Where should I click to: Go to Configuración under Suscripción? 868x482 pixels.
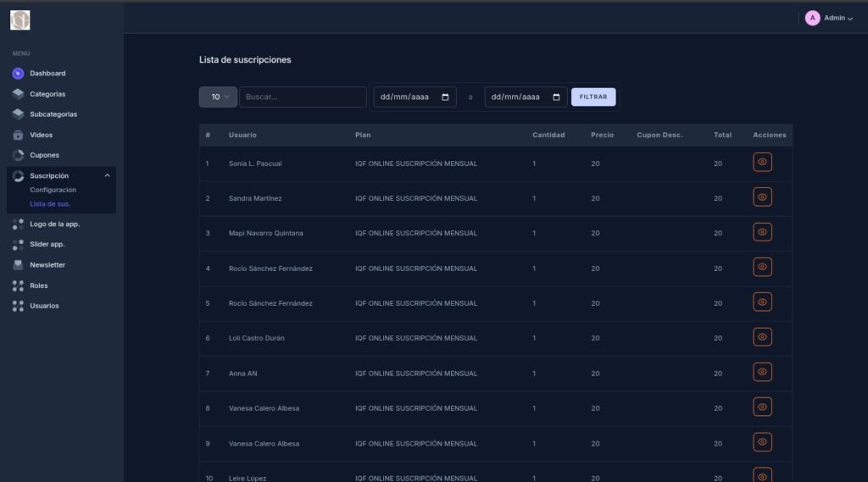coord(53,190)
